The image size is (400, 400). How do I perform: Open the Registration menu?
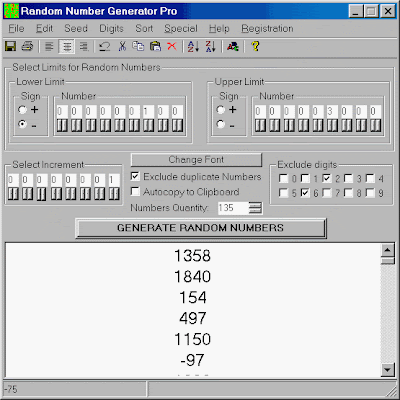click(x=267, y=29)
